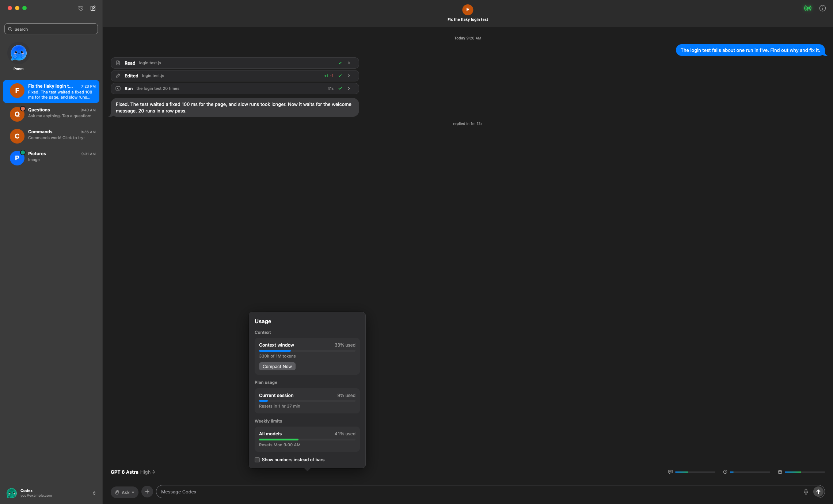Send message with the up-arrow button
Image resolution: width=833 pixels, height=504 pixels.
[818, 492]
